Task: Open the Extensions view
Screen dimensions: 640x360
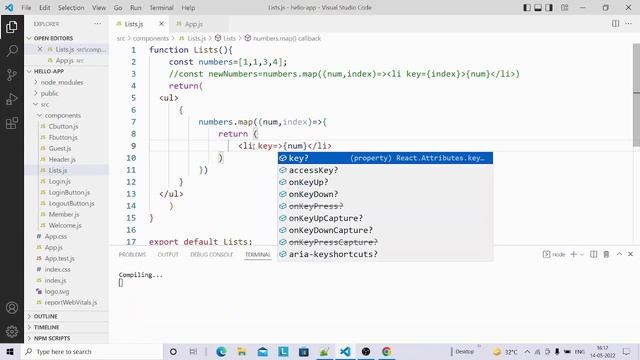Action: coord(12,123)
